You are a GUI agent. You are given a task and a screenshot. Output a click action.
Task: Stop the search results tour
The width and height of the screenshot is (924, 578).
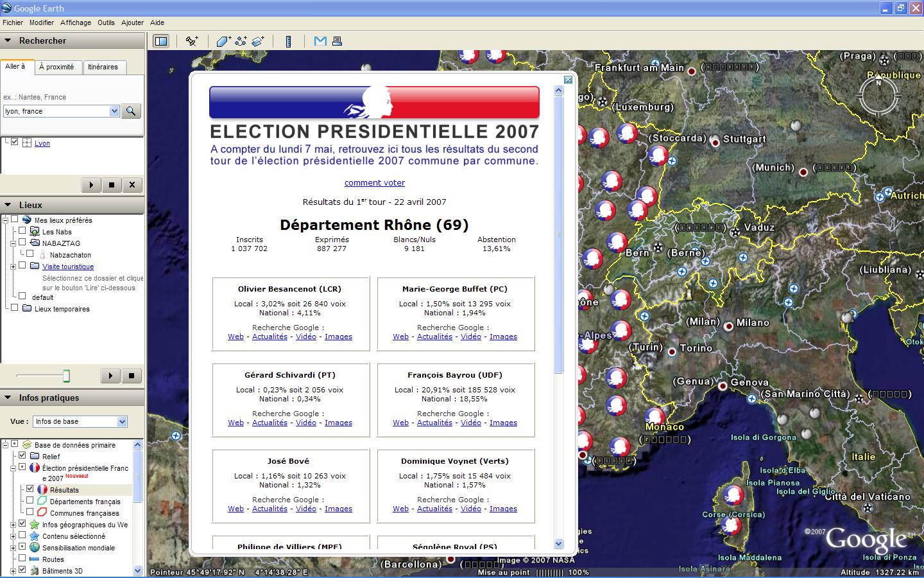click(112, 185)
